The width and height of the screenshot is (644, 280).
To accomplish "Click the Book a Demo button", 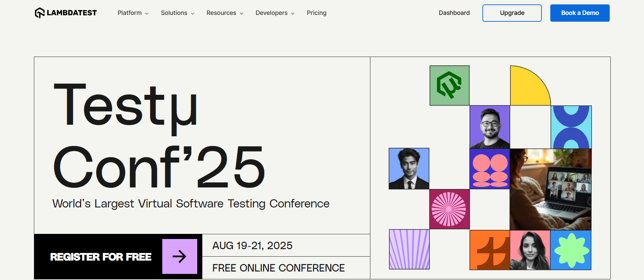I will pos(580,13).
